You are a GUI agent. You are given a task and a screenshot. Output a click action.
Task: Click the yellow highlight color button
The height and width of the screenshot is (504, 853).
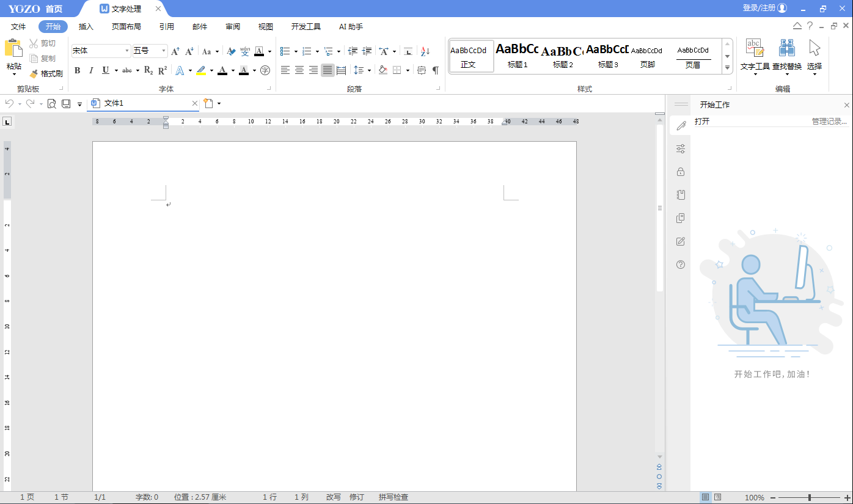tap(201, 70)
